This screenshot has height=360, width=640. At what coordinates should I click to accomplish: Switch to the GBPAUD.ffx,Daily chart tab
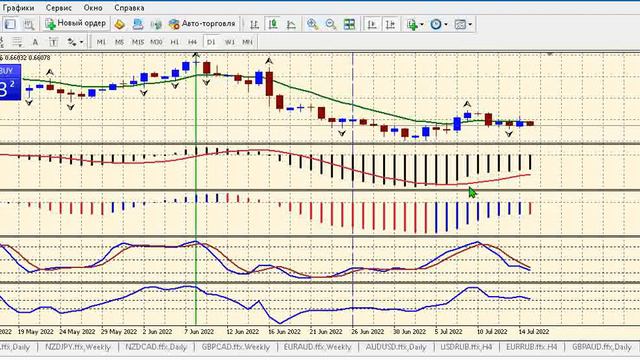602,347
